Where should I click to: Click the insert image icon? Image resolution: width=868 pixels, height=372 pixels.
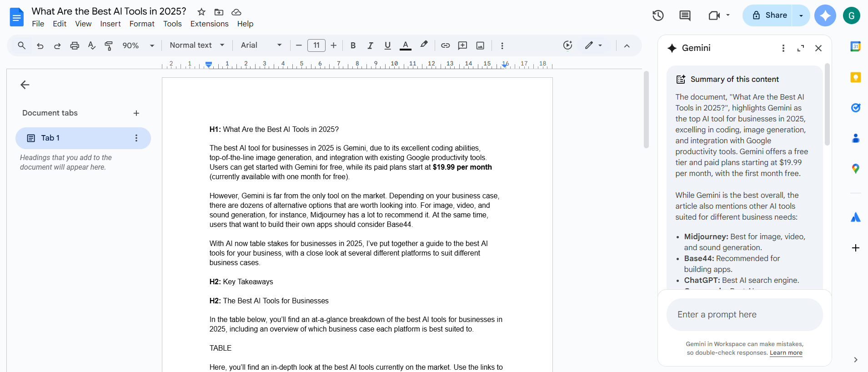(480, 45)
